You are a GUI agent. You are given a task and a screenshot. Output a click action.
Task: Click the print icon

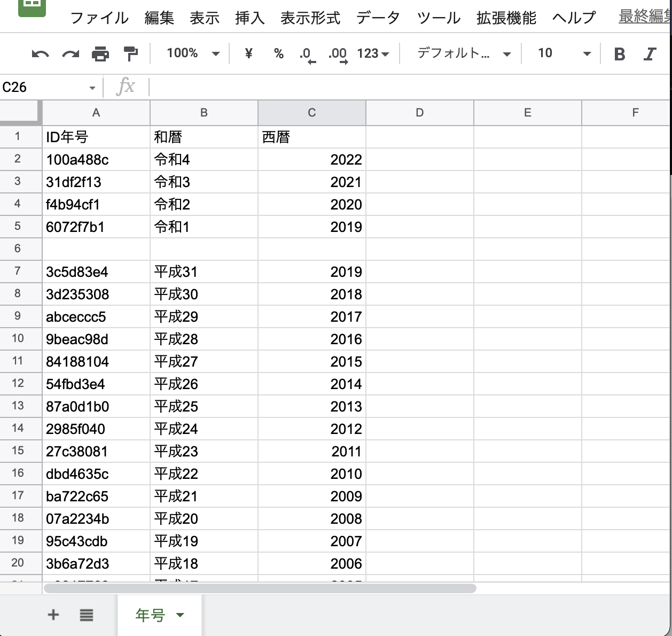coord(100,53)
